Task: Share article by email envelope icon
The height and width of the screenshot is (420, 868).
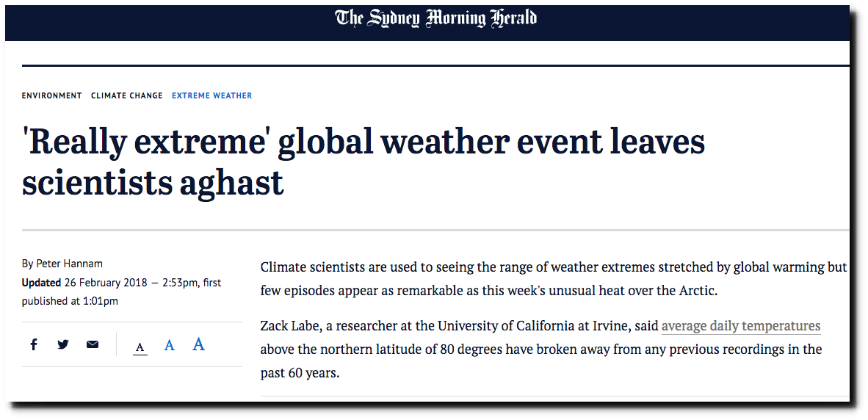Action: (x=93, y=345)
